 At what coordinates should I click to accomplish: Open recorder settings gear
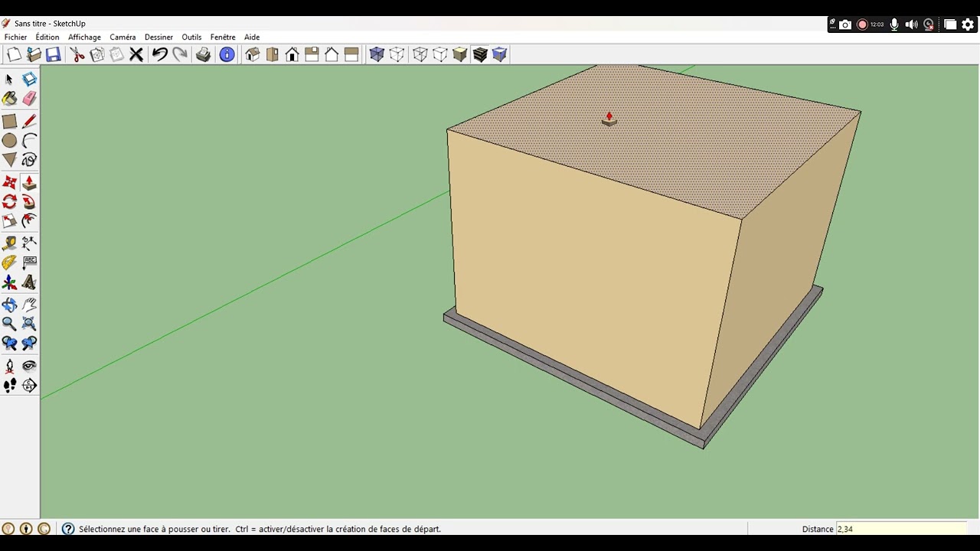click(x=968, y=24)
